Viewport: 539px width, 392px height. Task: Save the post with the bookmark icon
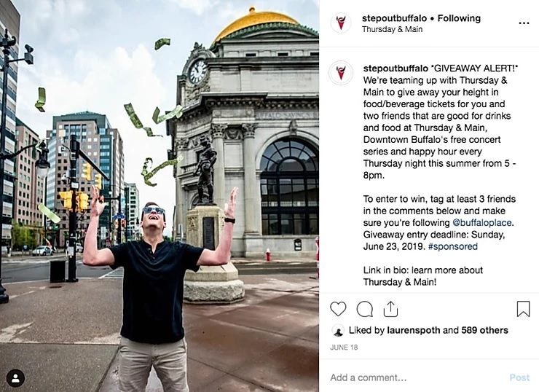523,308
